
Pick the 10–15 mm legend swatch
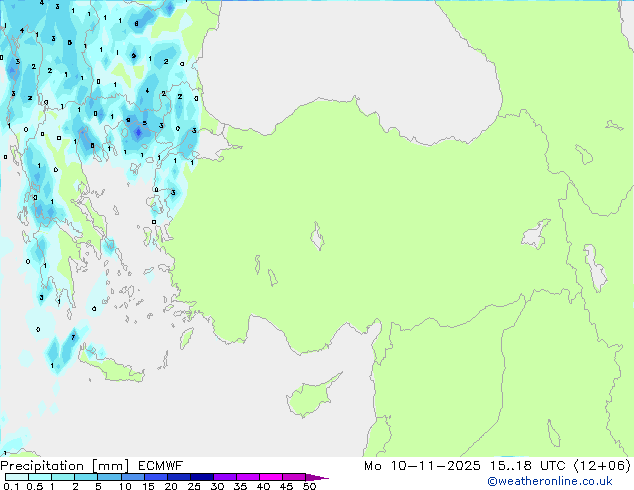click(133, 477)
